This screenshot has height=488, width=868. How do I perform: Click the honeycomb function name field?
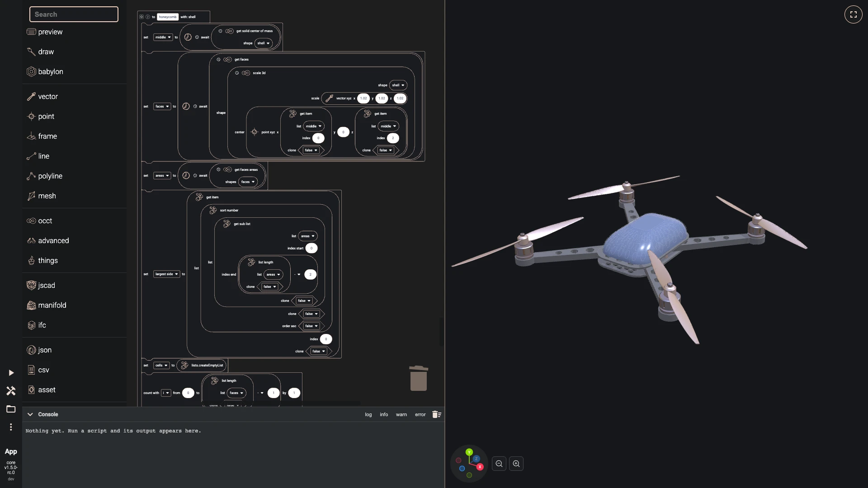point(168,17)
